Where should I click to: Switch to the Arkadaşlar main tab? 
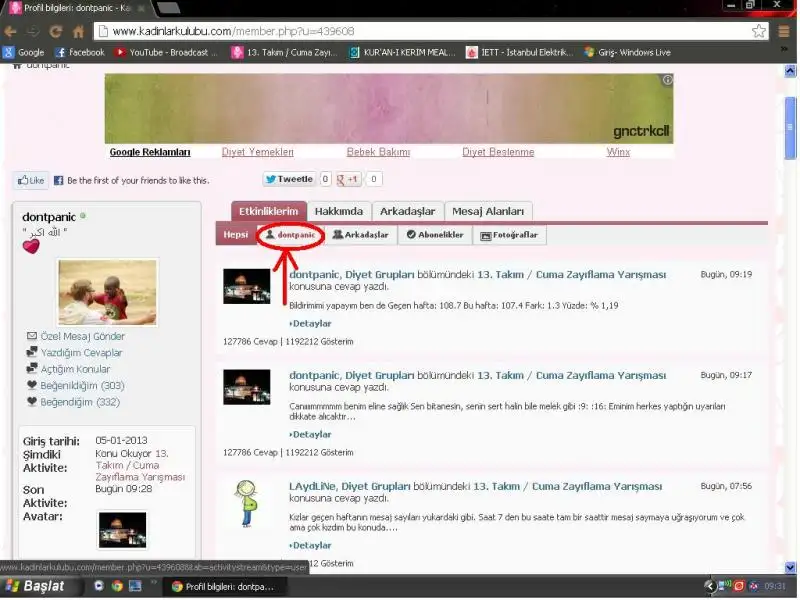pos(407,212)
